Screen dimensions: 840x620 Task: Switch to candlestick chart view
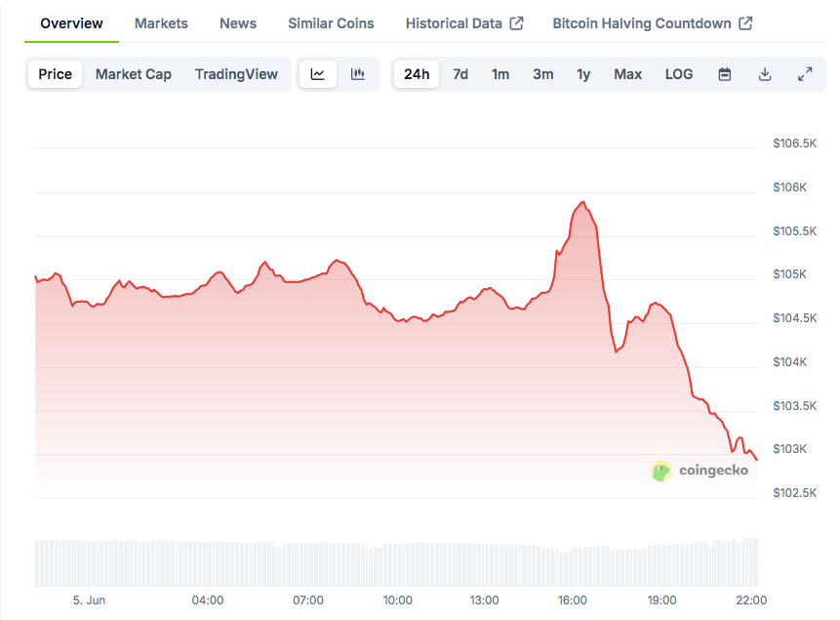[358, 74]
